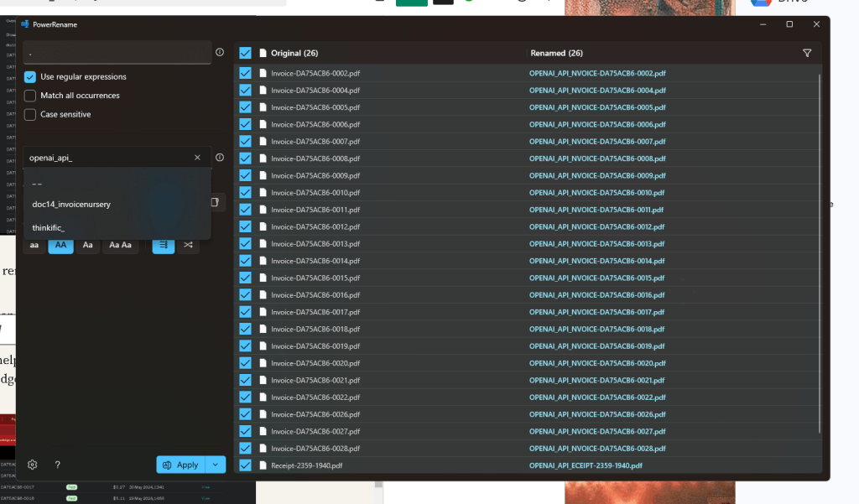Select row Invoice-DA75ACB6-0022.pdf
This screenshot has height=504, width=859.
pyautogui.click(x=528, y=397)
